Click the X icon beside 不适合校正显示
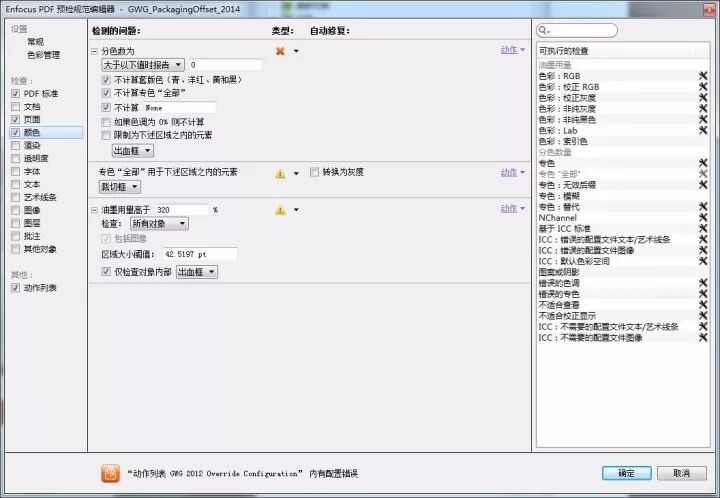The width and height of the screenshot is (720, 498). [x=703, y=316]
